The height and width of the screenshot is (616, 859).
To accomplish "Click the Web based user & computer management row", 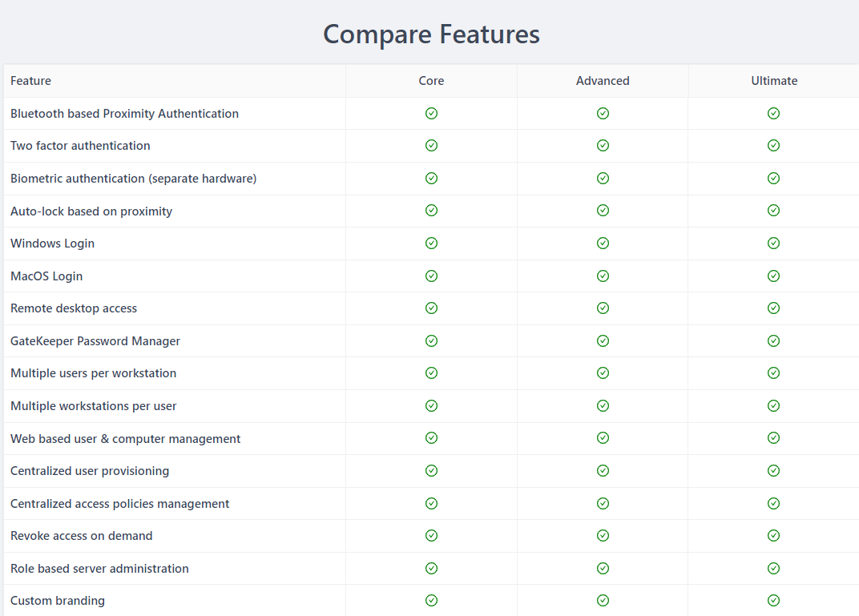I will pos(125,438).
